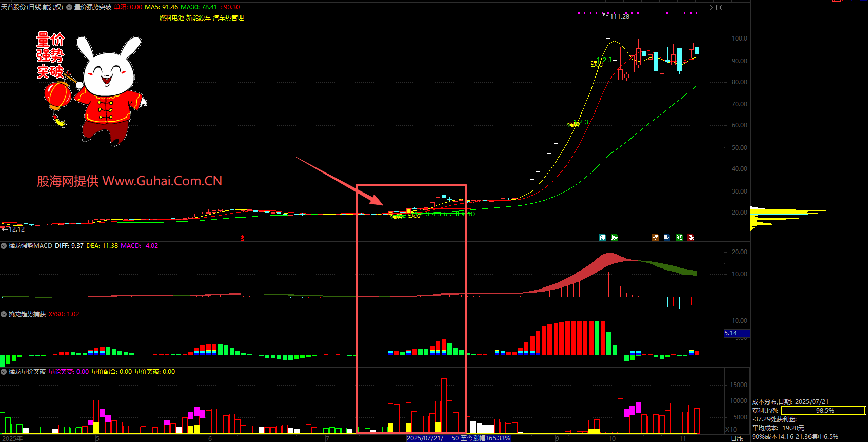868x442 pixels.
Task: Toggle the side panel icon at top right
Action: pos(719,7)
